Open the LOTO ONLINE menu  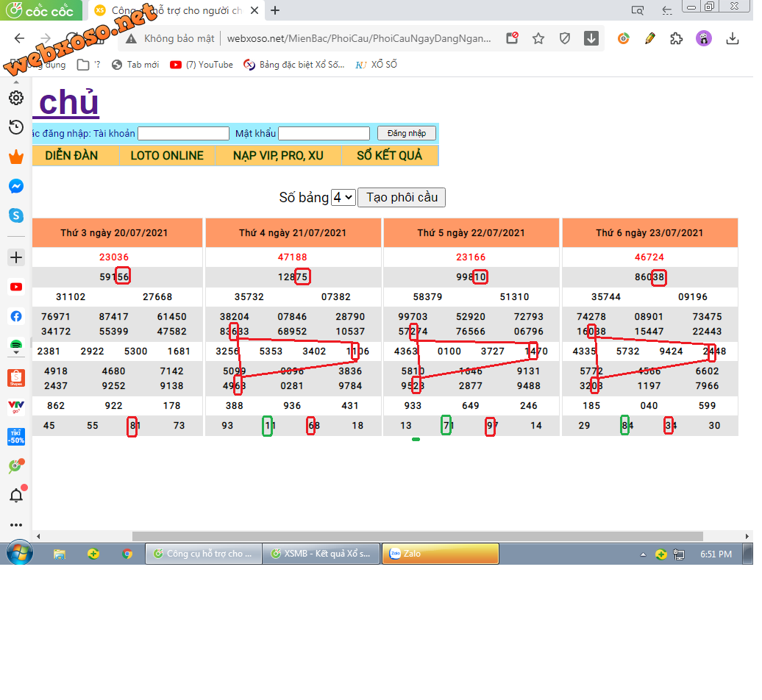click(x=168, y=157)
